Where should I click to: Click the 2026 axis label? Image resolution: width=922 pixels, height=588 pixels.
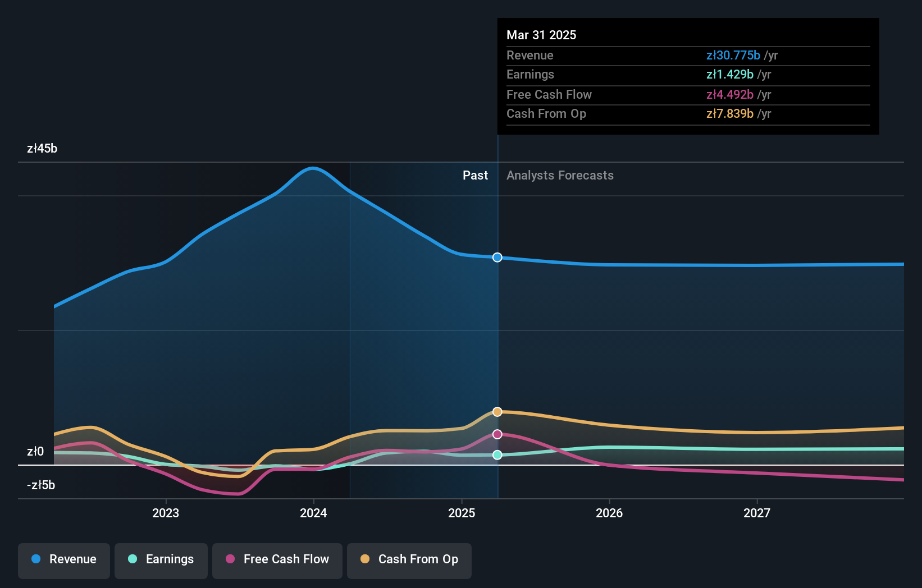coord(609,513)
